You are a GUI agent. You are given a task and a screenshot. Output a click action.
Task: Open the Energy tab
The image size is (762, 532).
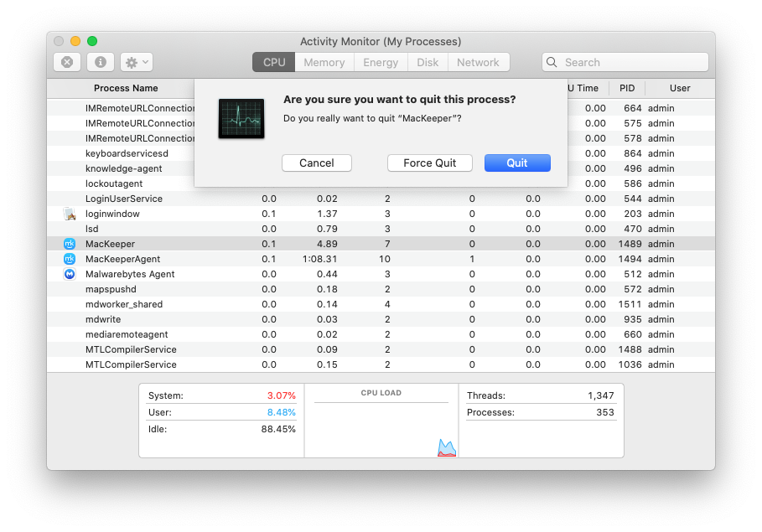tap(381, 62)
